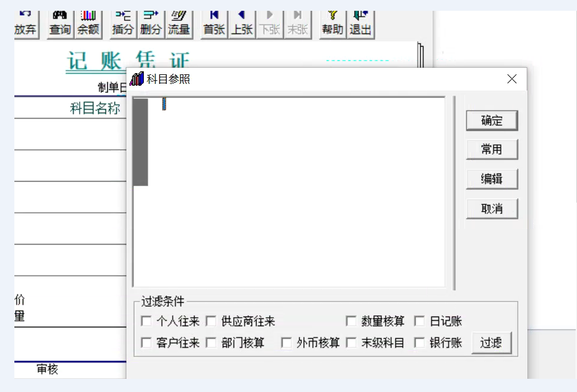Tick the 外币核算 checkbox
The image size is (577, 392).
tap(286, 343)
